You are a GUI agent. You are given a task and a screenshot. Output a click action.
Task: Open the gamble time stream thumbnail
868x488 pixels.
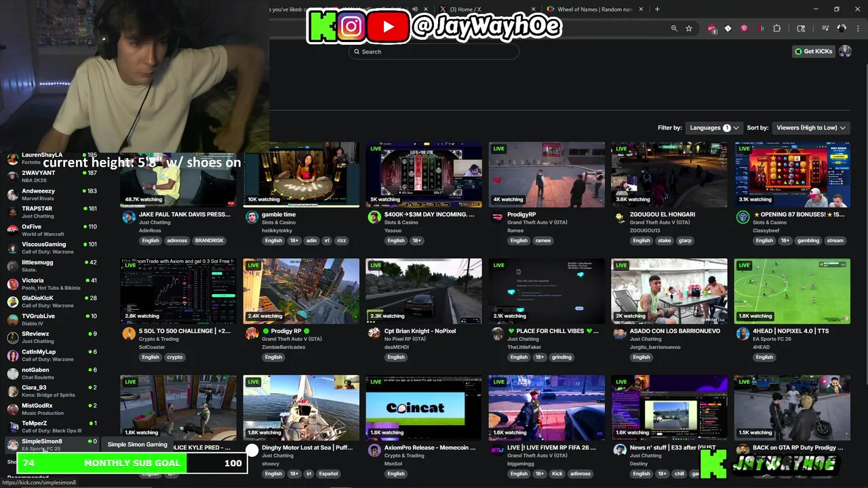coord(301,174)
